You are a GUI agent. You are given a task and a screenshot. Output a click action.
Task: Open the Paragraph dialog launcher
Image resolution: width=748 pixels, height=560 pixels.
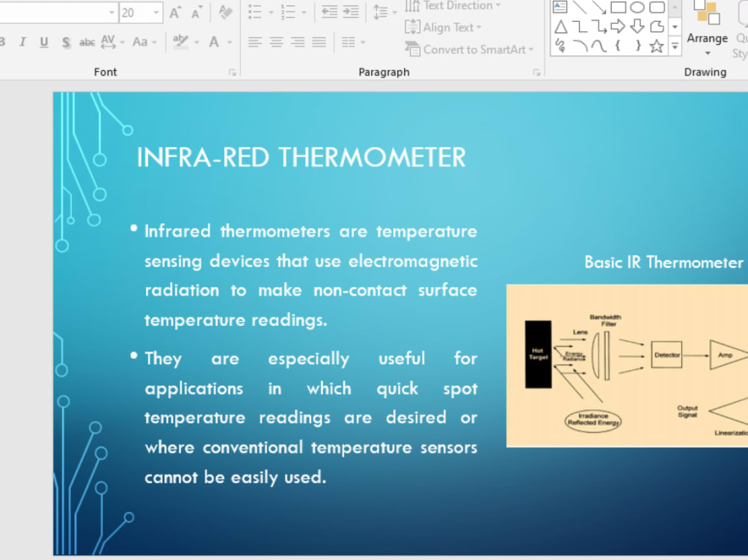click(536, 73)
